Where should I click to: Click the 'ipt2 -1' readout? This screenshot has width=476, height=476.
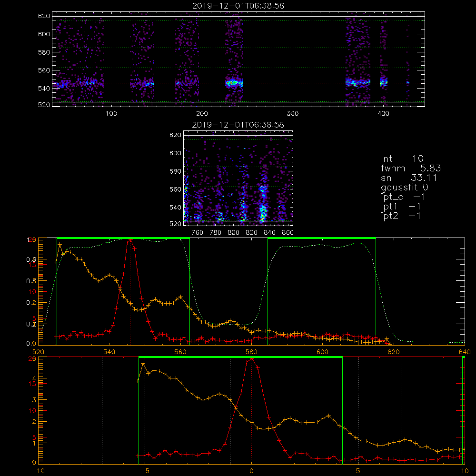point(401,216)
